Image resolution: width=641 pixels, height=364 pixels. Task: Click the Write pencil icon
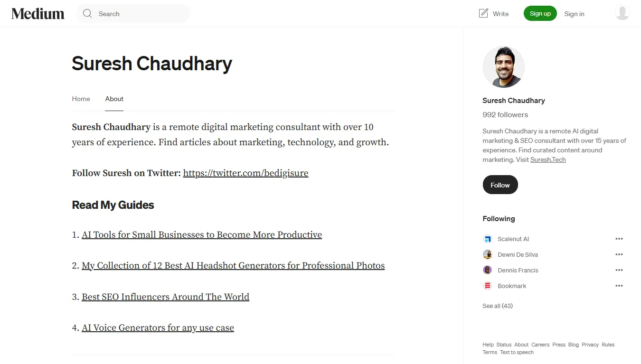pos(483,13)
